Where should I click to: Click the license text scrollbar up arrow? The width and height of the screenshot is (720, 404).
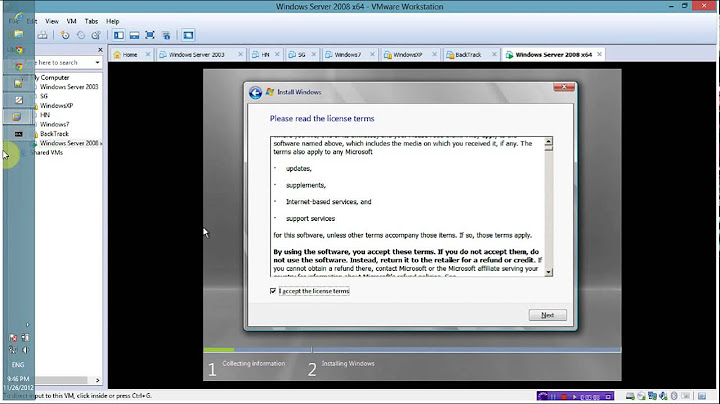pos(548,142)
